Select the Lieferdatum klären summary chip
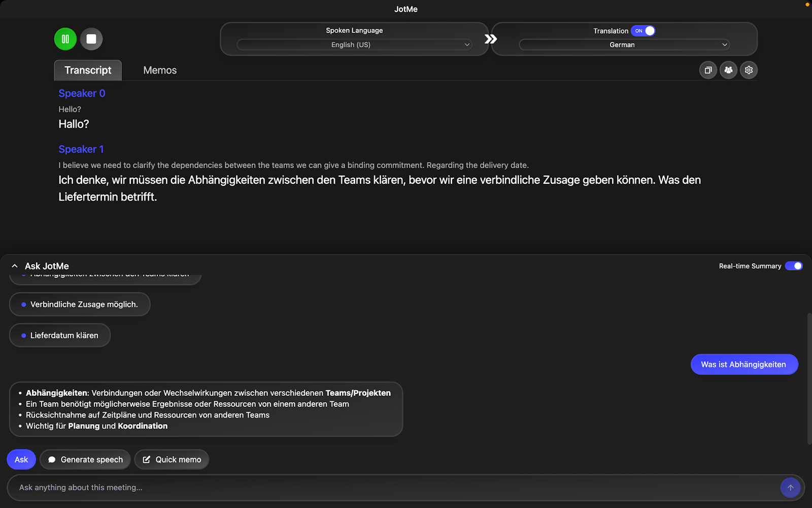 pos(59,335)
